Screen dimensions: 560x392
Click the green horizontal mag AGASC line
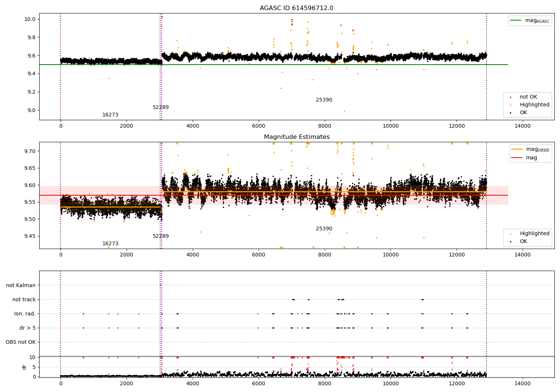click(274, 65)
